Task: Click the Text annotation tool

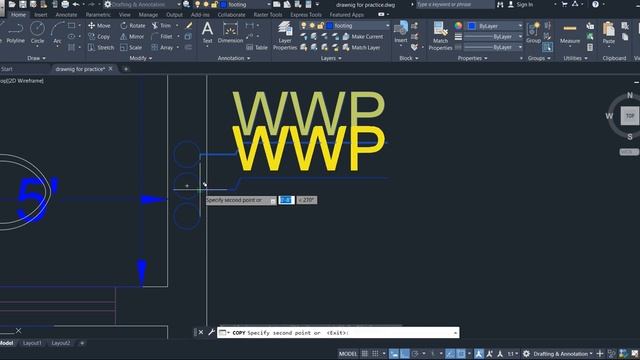Action: [x=207, y=33]
